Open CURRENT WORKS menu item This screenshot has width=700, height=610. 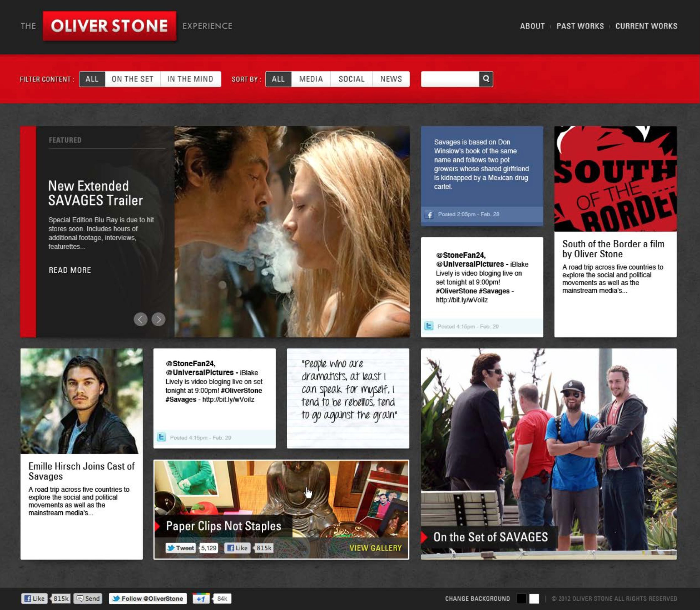(646, 26)
